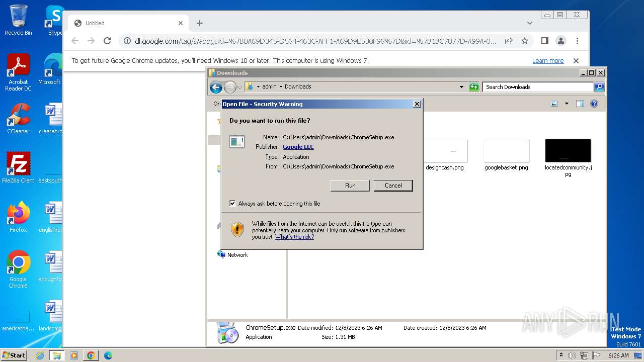Open Chrome from the taskbar
This screenshot has width=644, height=362.
[x=91, y=355]
